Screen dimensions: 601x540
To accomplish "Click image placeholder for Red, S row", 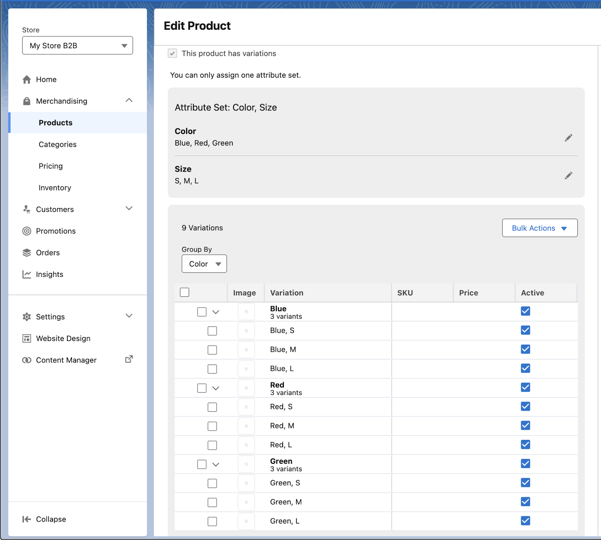I will 246,407.
